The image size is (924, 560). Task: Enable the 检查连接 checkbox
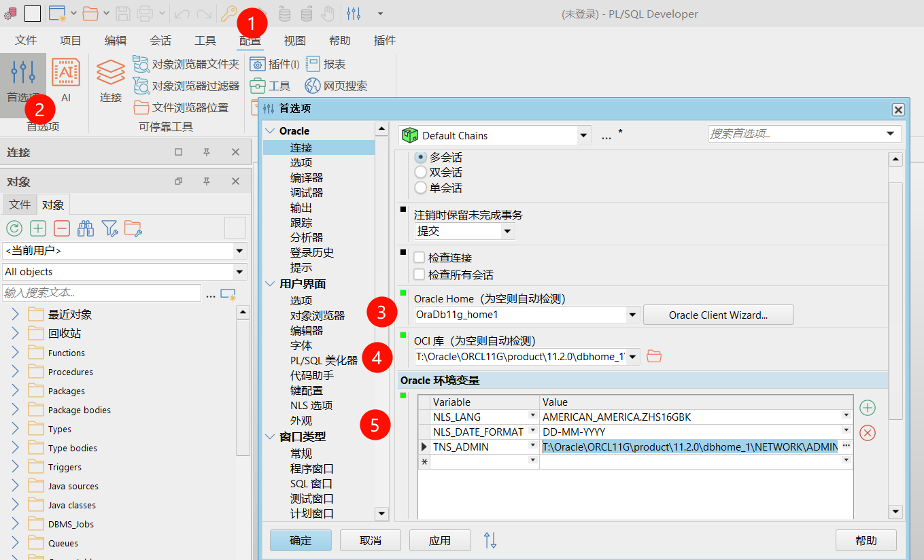coord(420,258)
